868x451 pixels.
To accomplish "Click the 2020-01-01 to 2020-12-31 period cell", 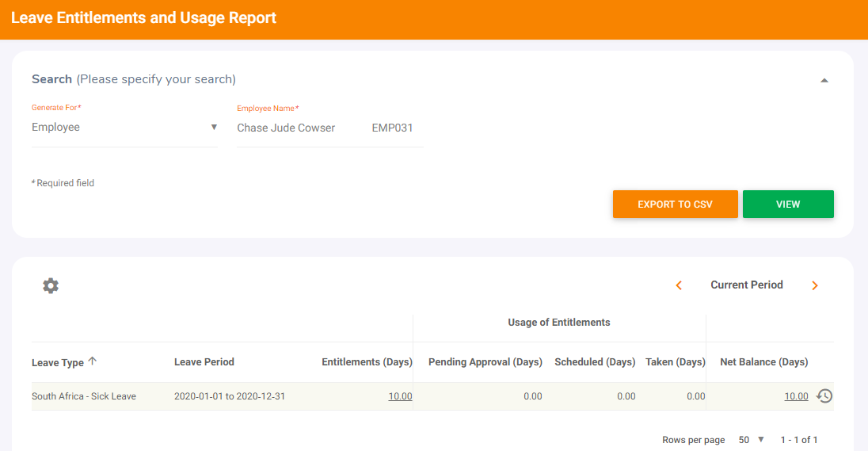I will click(x=230, y=396).
